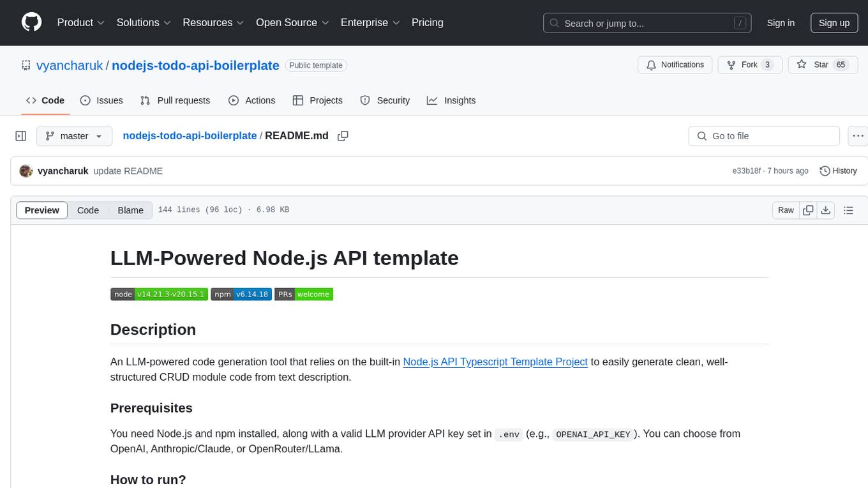Focus the Search or jump to field
868x488 pixels.
point(647,23)
